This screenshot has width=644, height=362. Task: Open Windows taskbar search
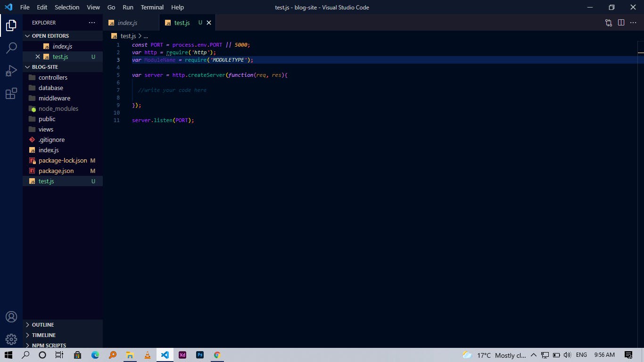26,355
